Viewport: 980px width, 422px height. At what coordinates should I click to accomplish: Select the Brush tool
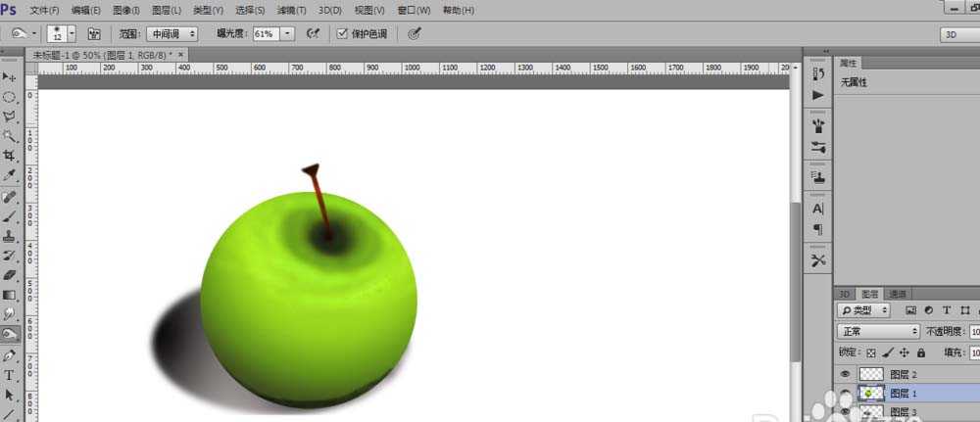11,216
